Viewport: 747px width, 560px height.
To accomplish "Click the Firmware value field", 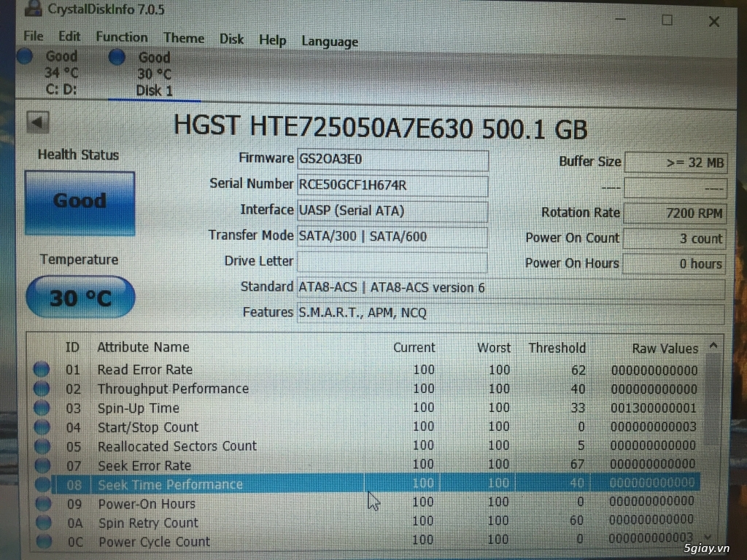I will point(392,159).
